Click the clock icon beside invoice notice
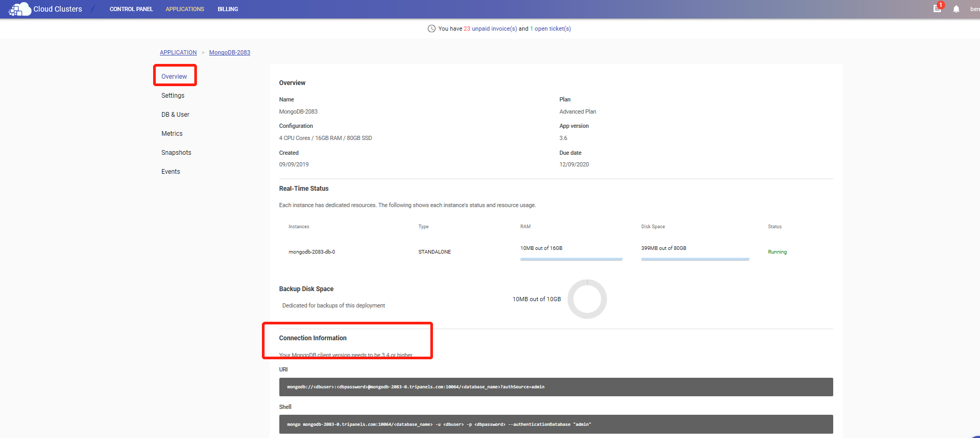The height and width of the screenshot is (438, 980). point(431,29)
